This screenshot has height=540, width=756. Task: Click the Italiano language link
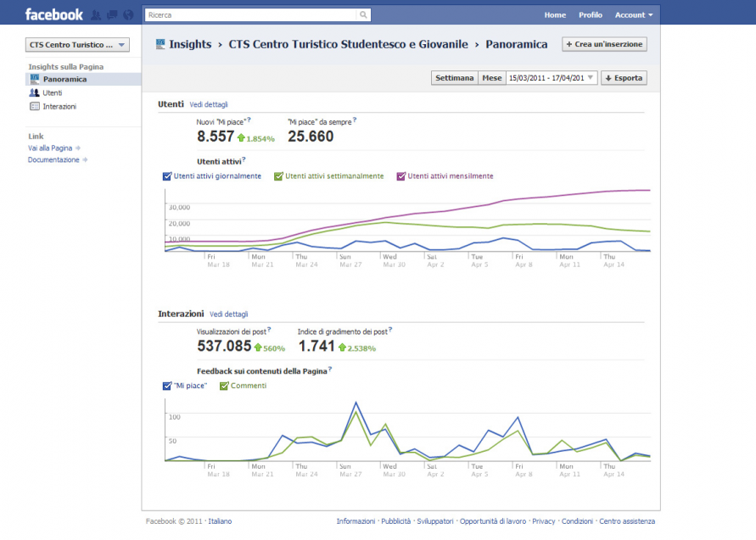click(220, 521)
